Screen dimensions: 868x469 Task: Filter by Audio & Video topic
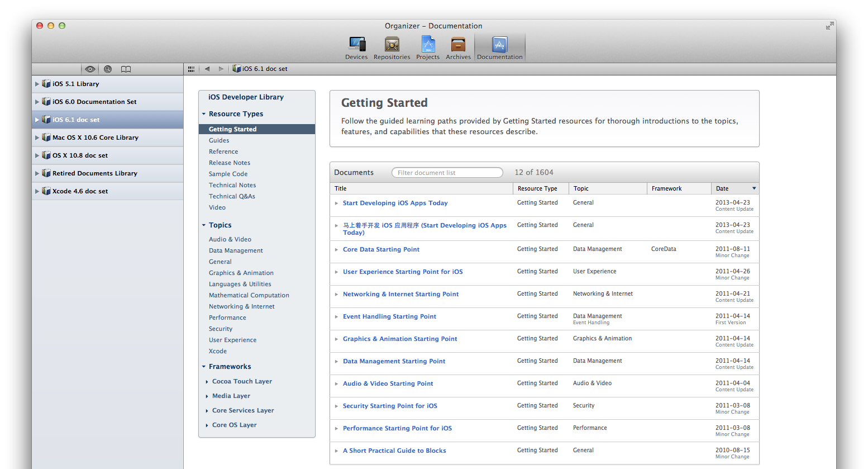[230, 239]
